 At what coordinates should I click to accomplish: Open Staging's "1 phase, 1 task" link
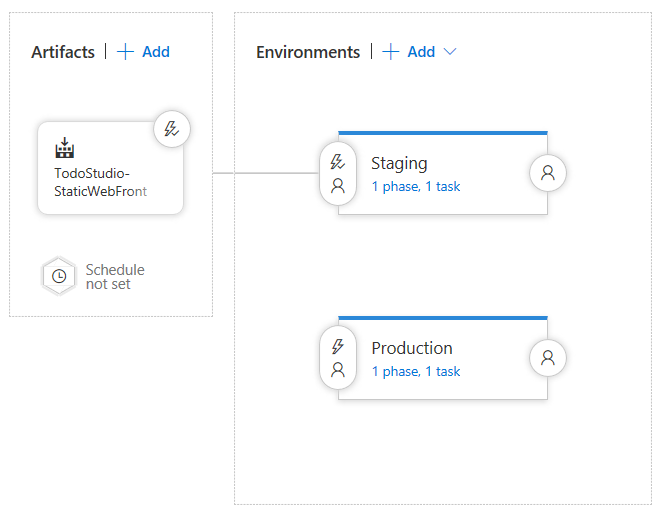(x=416, y=186)
